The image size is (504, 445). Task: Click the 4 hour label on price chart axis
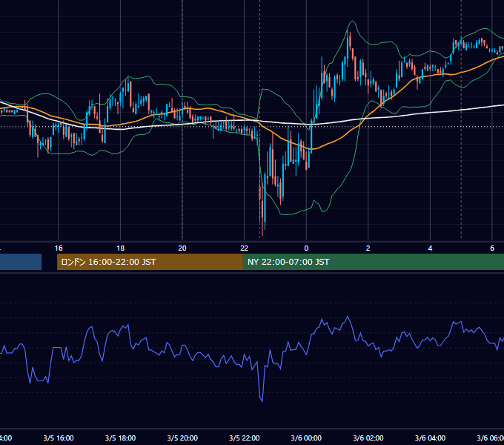(430, 248)
